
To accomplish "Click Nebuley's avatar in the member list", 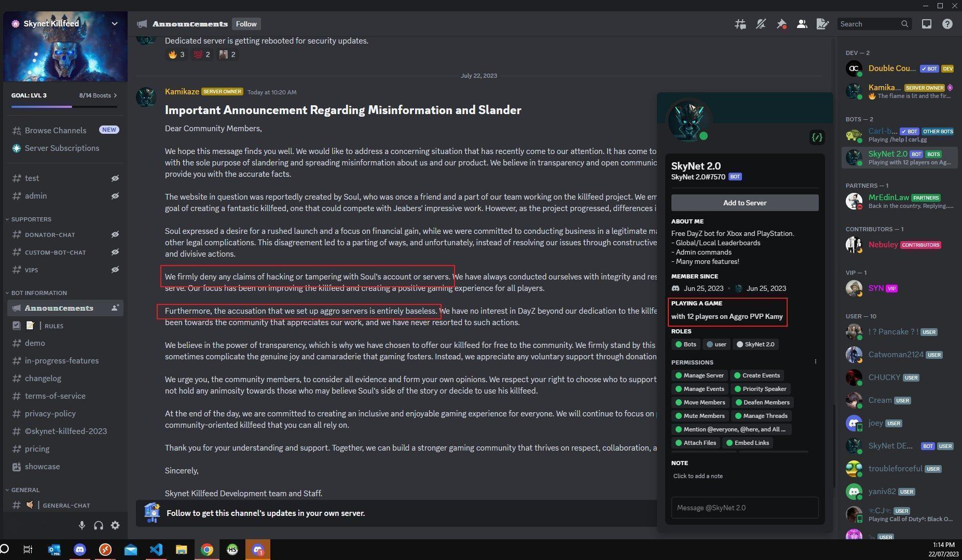I will point(854,245).
